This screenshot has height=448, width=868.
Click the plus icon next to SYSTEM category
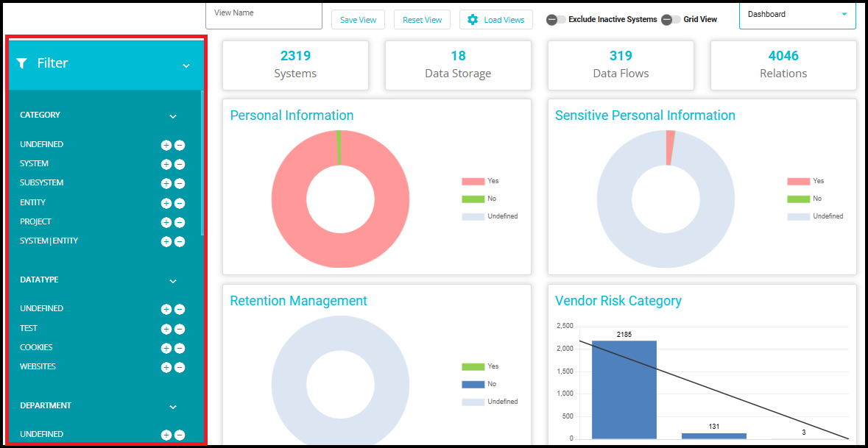click(x=166, y=164)
